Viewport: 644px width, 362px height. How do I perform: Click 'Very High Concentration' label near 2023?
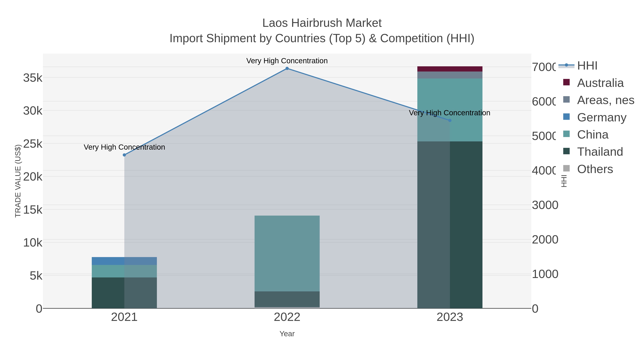coord(450,113)
